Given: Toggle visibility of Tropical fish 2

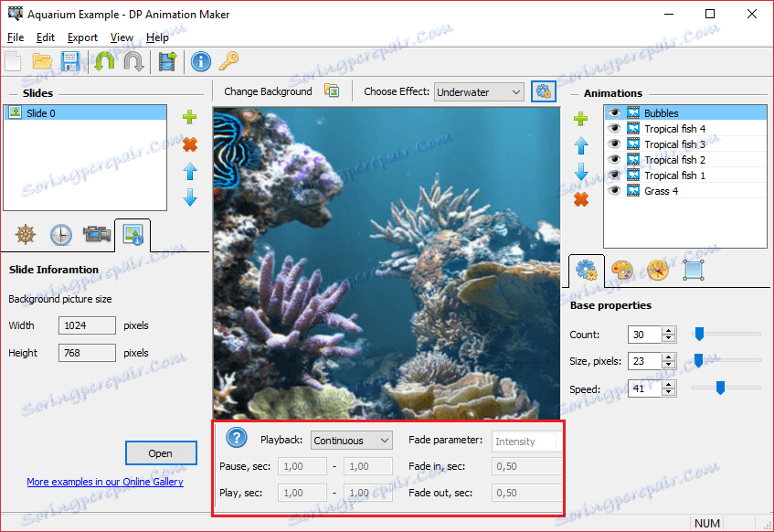Looking at the screenshot, I should click(614, 160).
